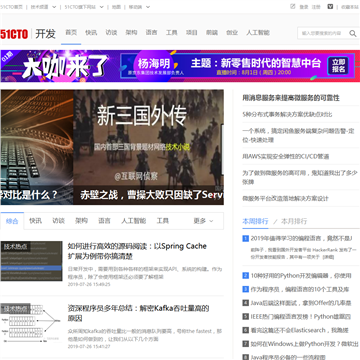Open the 工具 item in top navigation
360x360 pixels.
point(172,33)
